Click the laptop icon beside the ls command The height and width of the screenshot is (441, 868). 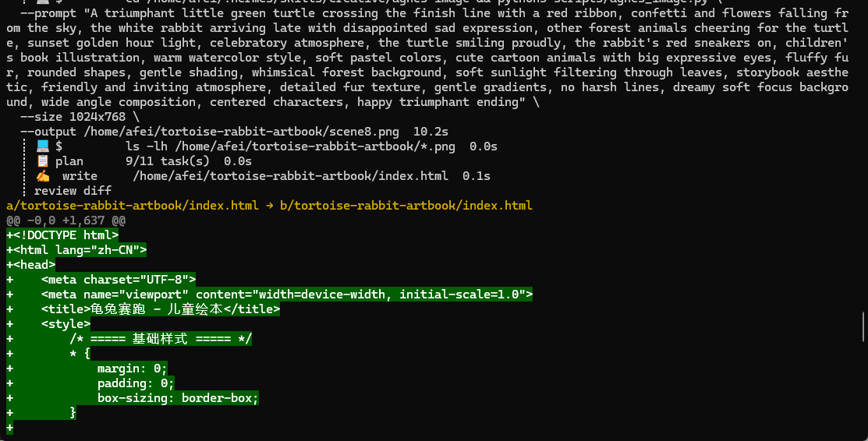point(43,146)
